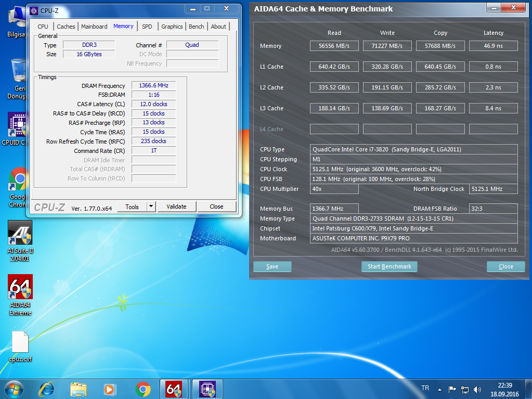Click the Memory Bus value 1366.7 MHz

click(334, 209)
